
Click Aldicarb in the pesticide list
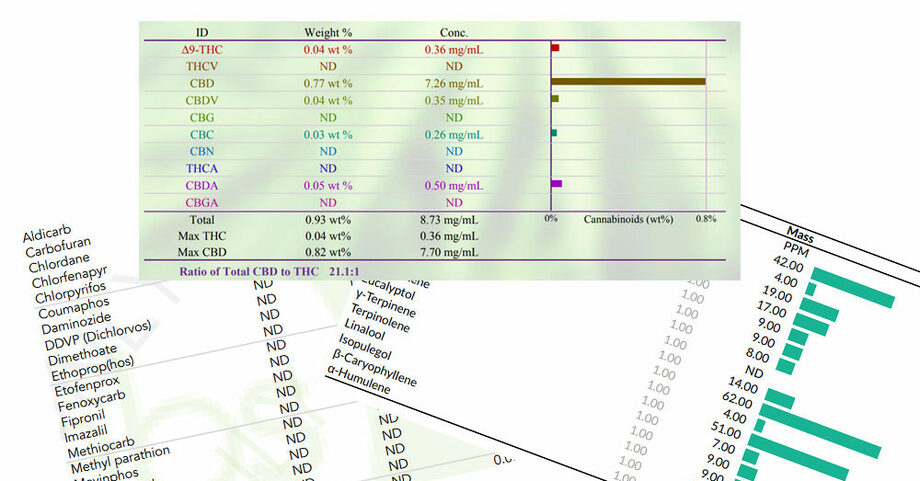(x=46, y=236)
